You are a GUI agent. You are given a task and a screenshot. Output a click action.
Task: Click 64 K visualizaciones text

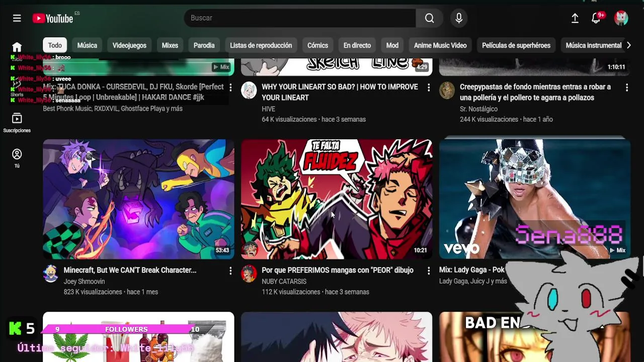pos(289,120)
